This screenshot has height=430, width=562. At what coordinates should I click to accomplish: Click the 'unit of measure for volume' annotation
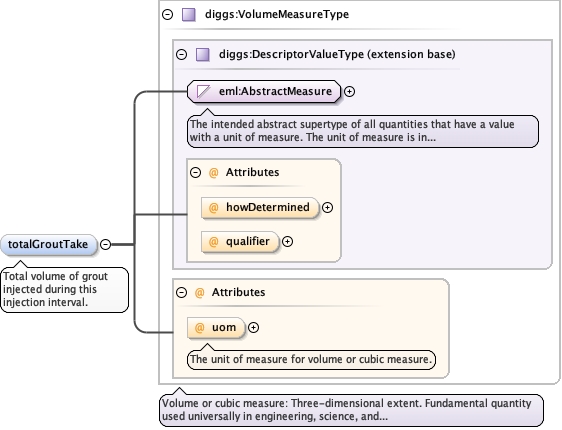point(311,359)
